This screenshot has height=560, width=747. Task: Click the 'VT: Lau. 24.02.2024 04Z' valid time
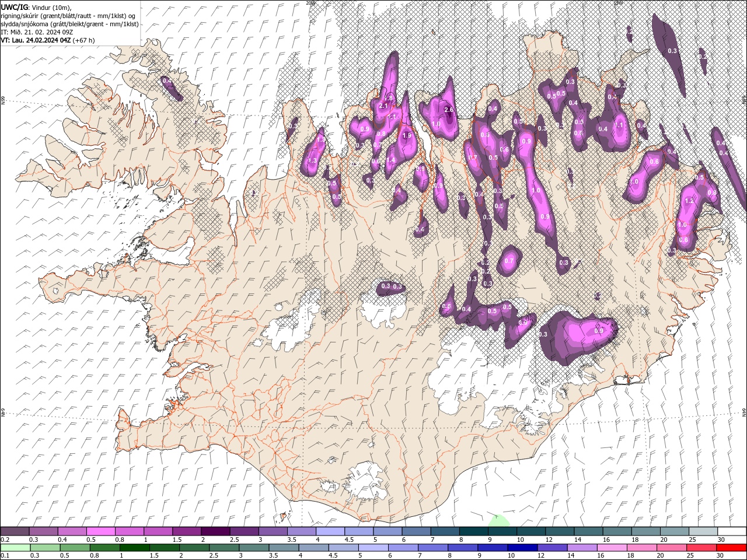pos(36,40)
